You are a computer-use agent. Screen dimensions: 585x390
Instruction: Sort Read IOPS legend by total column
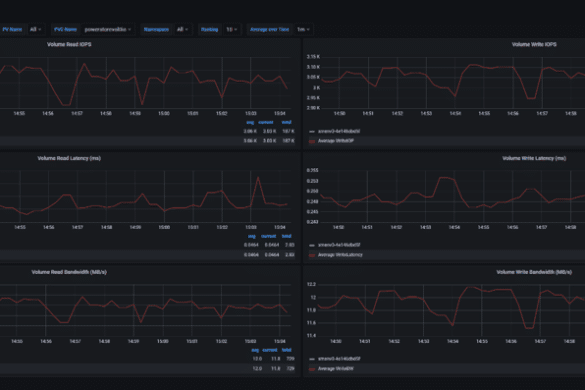(x=286, y=122)
